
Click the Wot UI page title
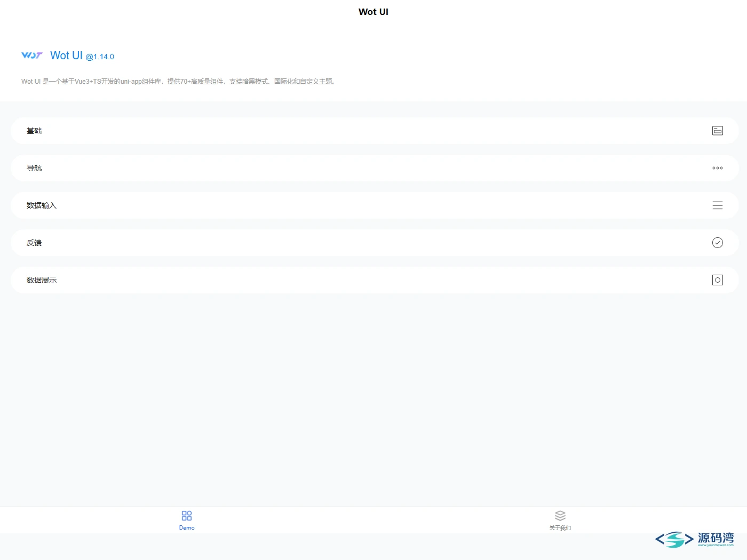click(373, 12)
